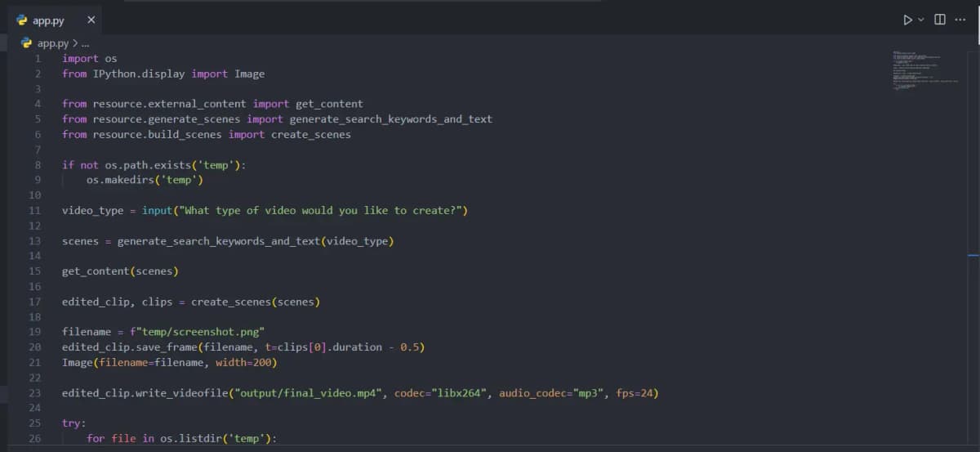Click 'video_type' variable on line 11
The width and height of the screenshot is (980, 452).
click(92, 211)
